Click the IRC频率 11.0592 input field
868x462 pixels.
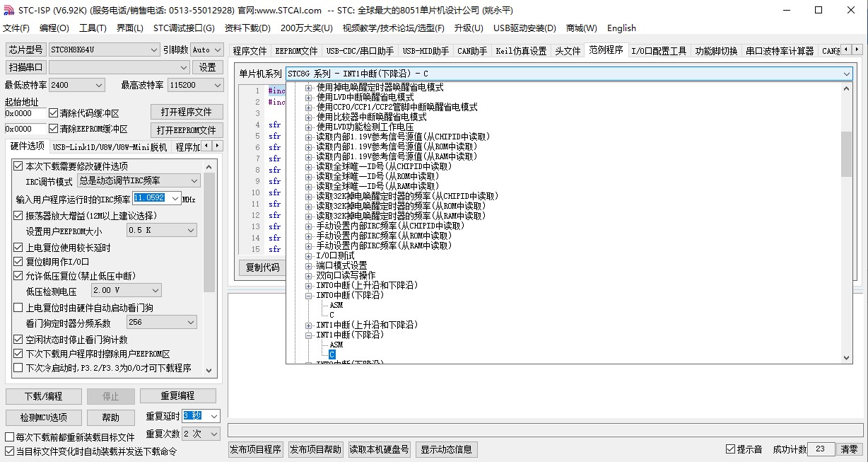point(150,199)
